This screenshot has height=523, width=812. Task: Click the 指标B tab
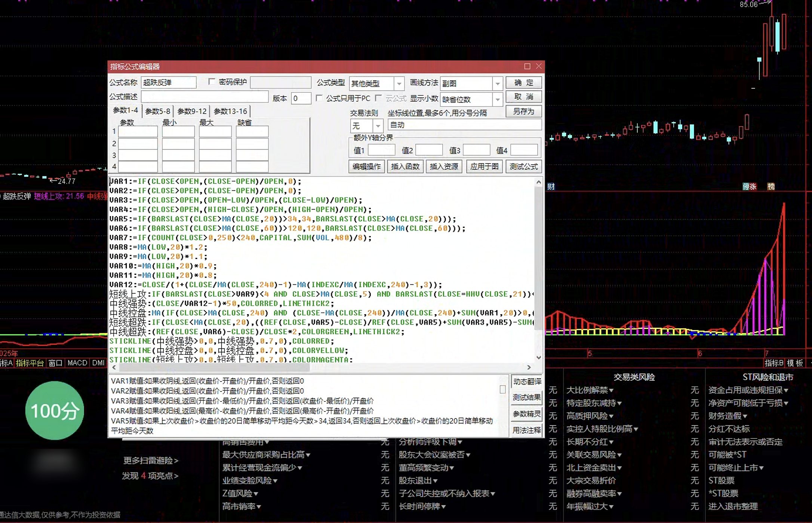click(x=773, y=363)
